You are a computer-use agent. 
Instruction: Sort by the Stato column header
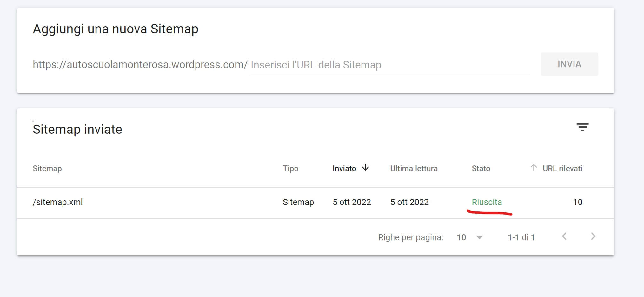pos(481,169)
